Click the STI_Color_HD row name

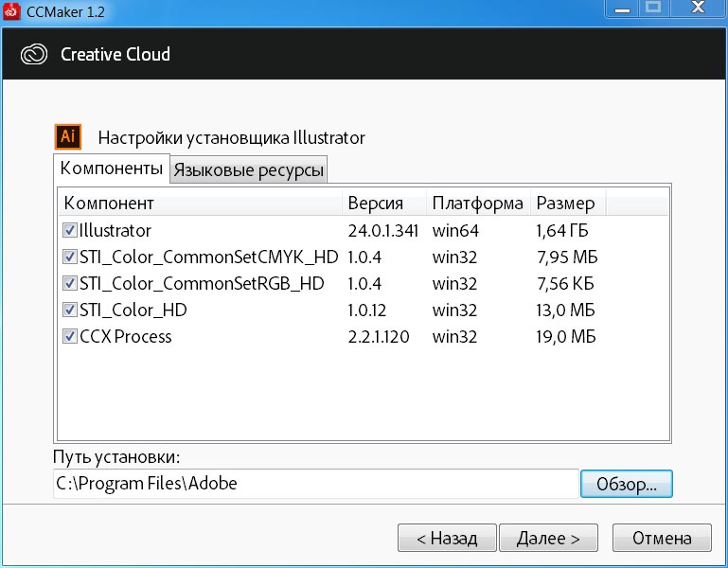tap(133, 310)
